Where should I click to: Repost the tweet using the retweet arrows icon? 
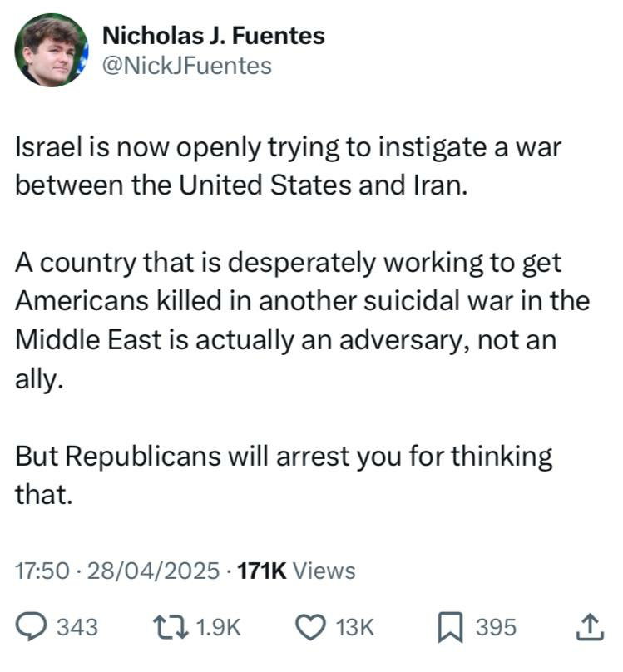pyautogui.click(x=171, y=627)
